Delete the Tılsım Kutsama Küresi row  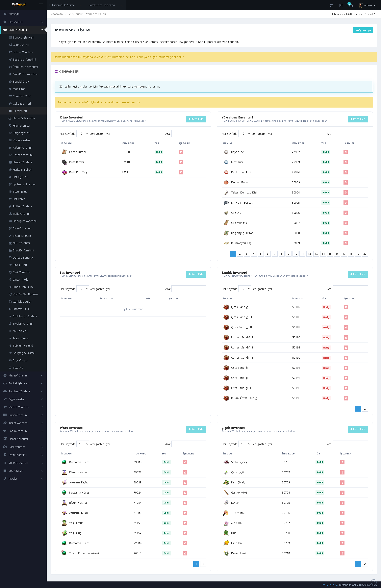tap(185, 553)
